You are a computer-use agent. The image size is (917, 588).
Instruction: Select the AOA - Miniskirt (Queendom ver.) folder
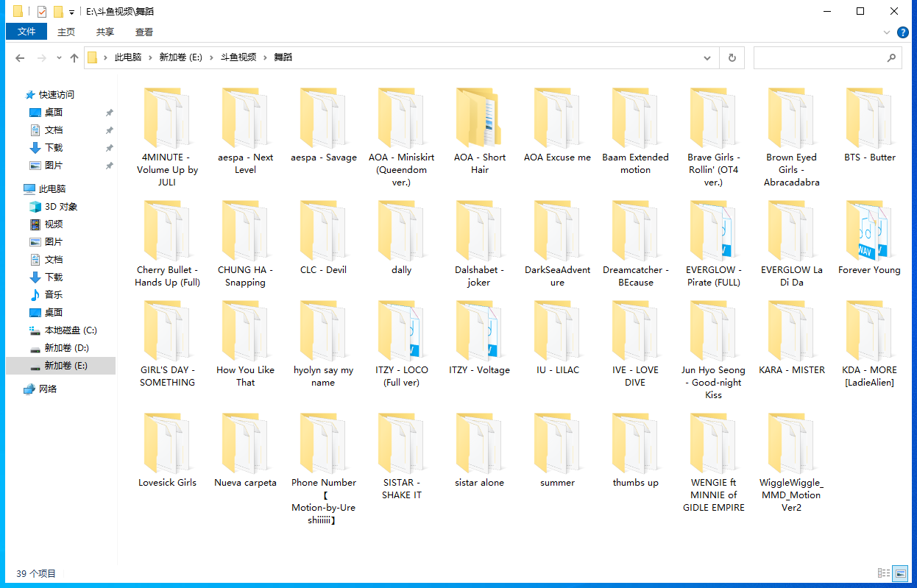(x=401, y=137)
